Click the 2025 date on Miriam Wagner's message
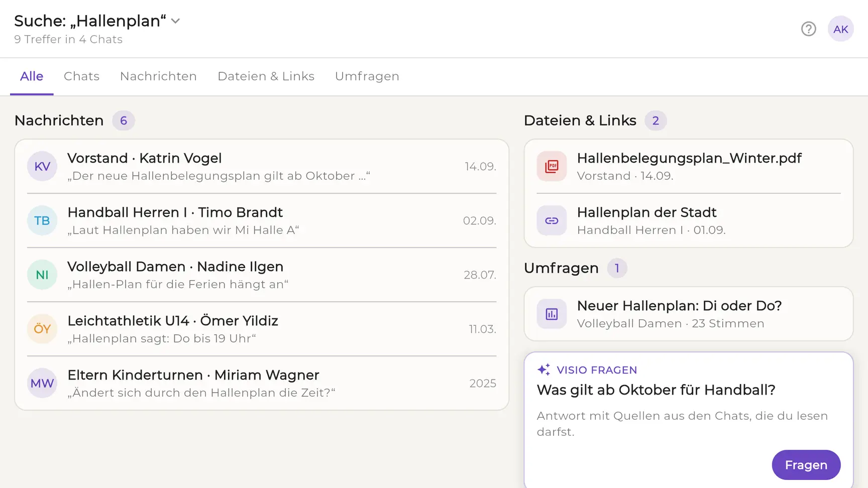The width and height of the screenshot is (868, 488). (x=483, y=383)
